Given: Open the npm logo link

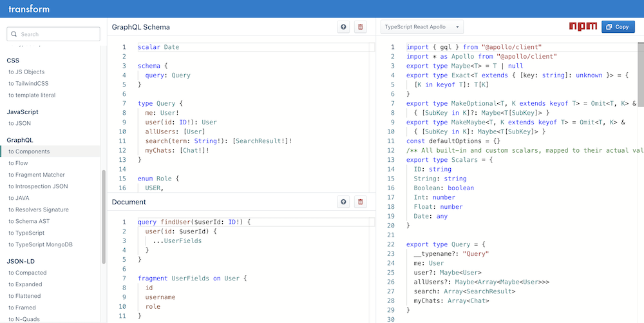Looking at the screenshot, I should pos(583,27).
